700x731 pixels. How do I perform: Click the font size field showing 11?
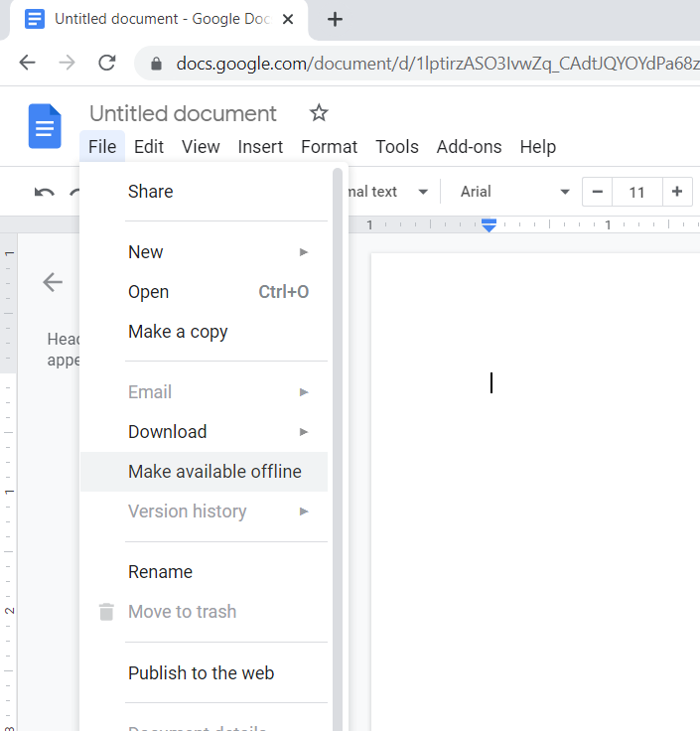(637, 192)
